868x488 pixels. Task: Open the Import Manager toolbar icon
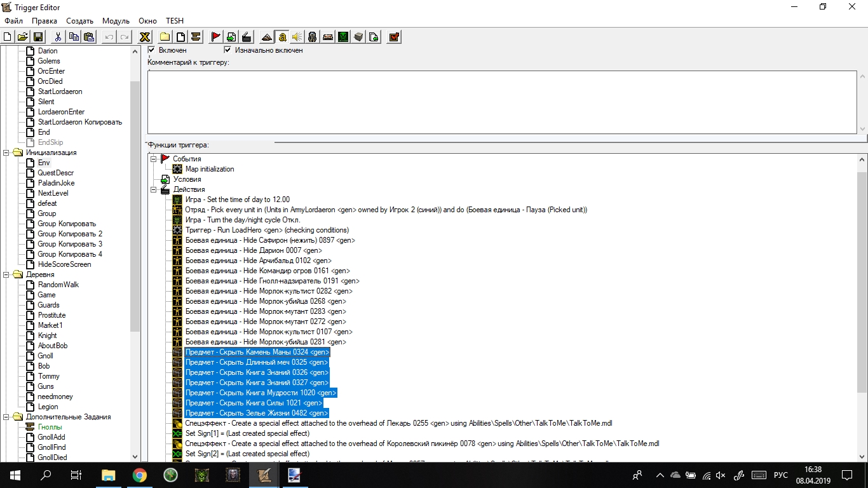click(x=374, y=37)
